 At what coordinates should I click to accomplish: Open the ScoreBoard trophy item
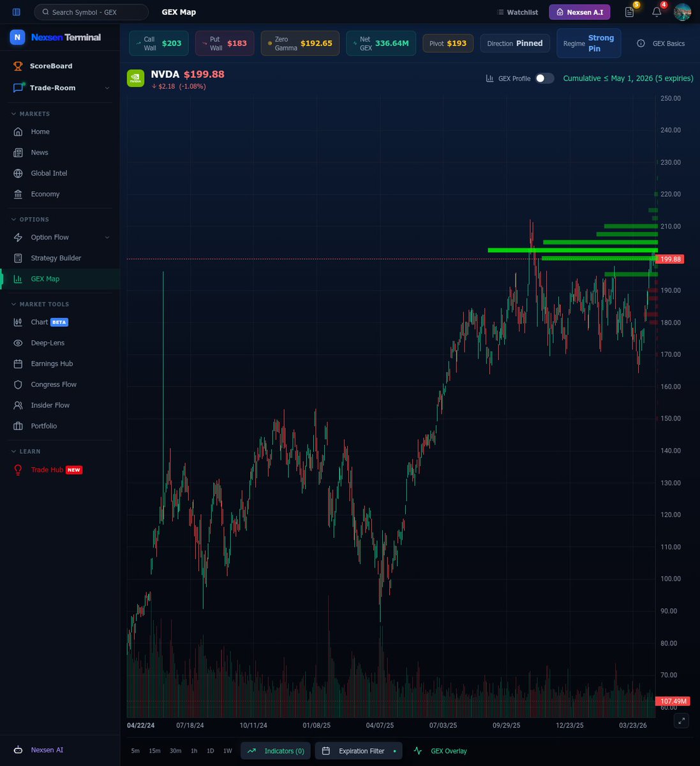(x=51, y=66)
